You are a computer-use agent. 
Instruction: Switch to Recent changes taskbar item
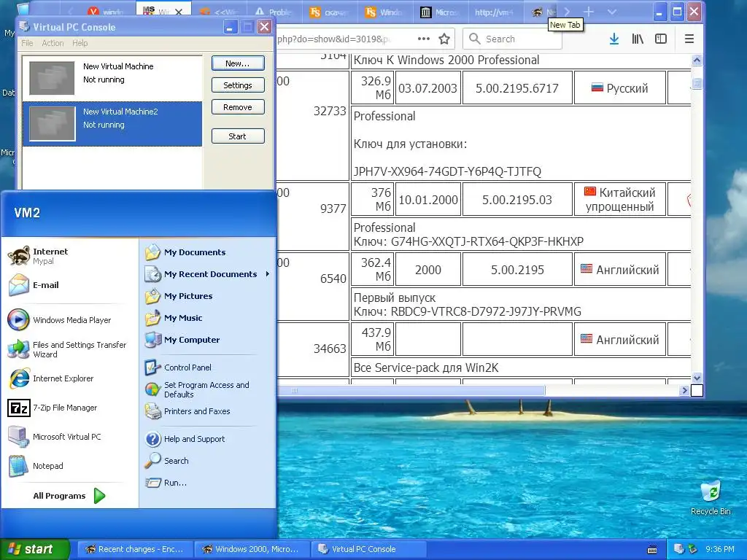[x=135, y=549]
